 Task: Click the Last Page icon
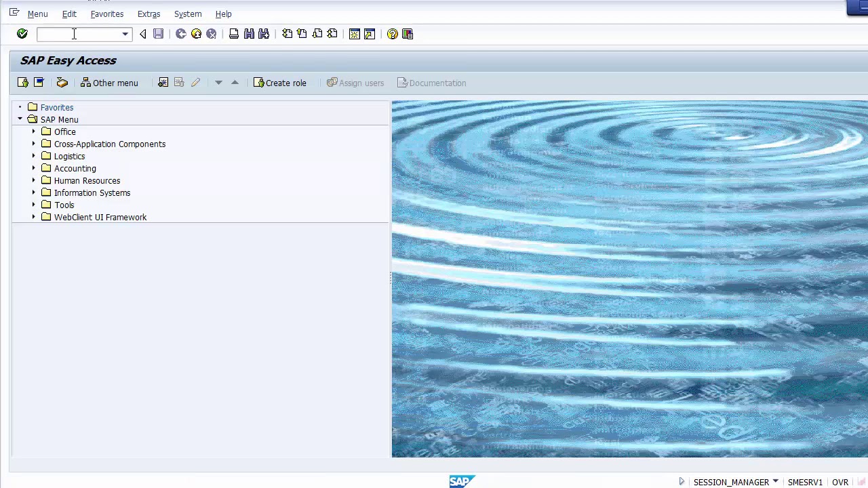point(332,34)
